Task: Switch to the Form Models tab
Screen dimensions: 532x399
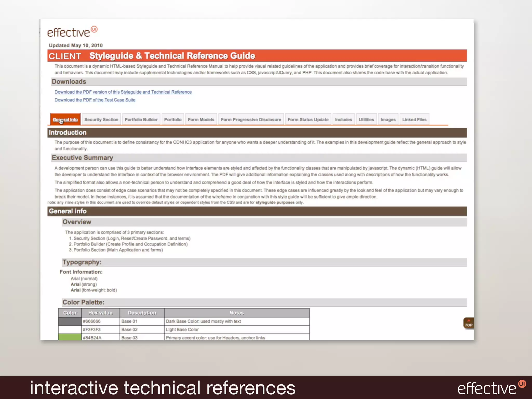Action: (201, 119)
